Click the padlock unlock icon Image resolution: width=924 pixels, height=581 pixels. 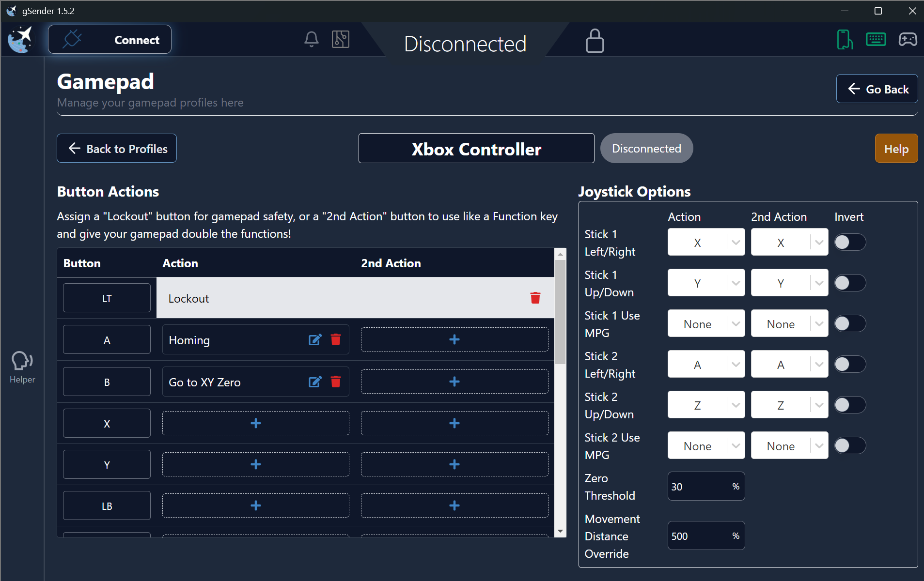pyautogui.click(x=595, y=41)
